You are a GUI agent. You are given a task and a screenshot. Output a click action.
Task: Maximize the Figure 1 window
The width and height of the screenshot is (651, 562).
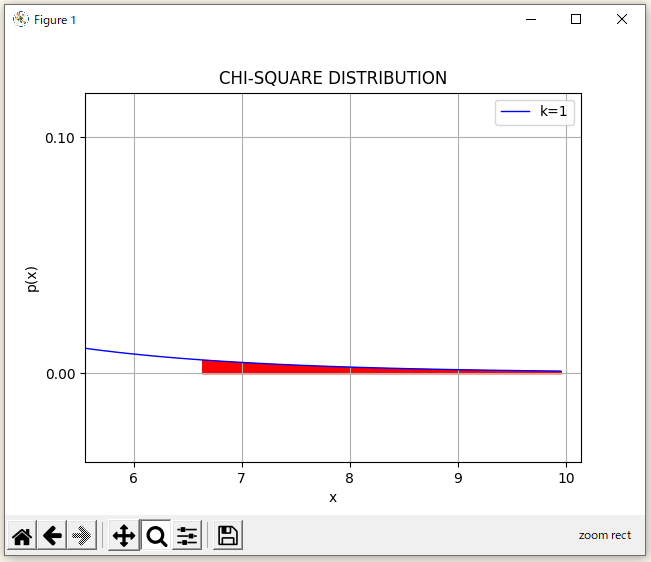[576, 20]
